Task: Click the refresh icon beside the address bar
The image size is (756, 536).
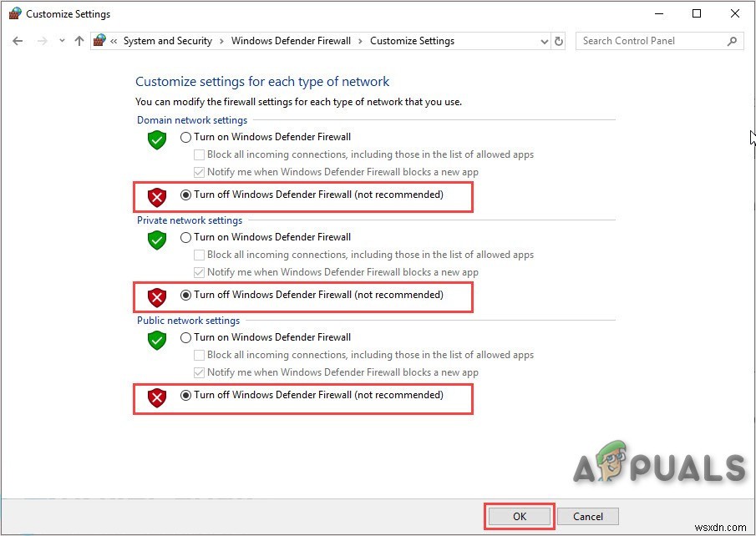Action: [x=559, y=40]
